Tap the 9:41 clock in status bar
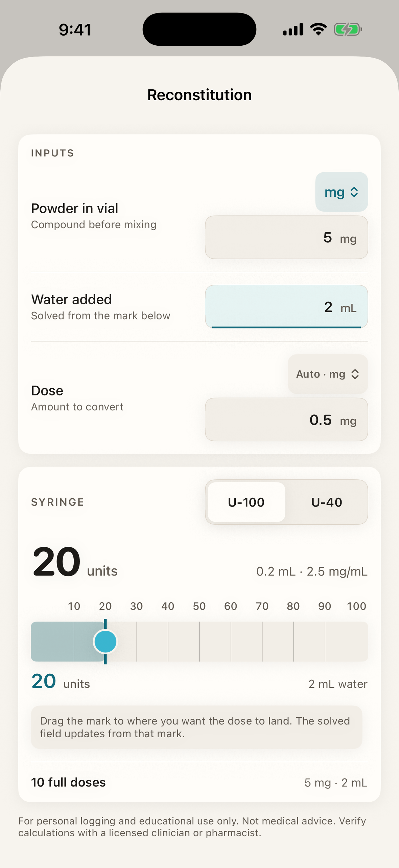The width and height of the screenshot is (399, 868). (75, 30)
